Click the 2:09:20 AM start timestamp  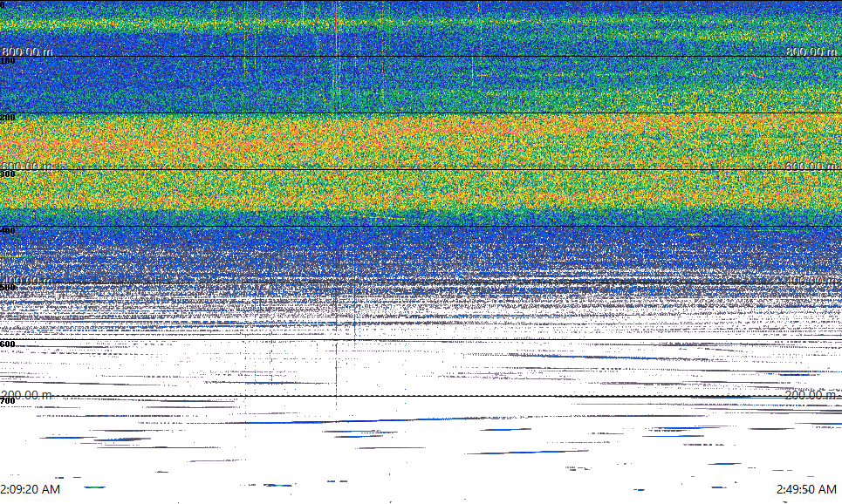(30, 489)
